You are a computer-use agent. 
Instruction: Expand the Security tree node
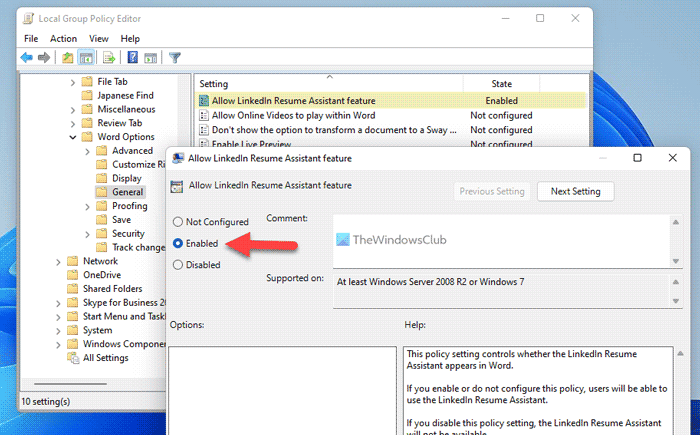point(88,234)
